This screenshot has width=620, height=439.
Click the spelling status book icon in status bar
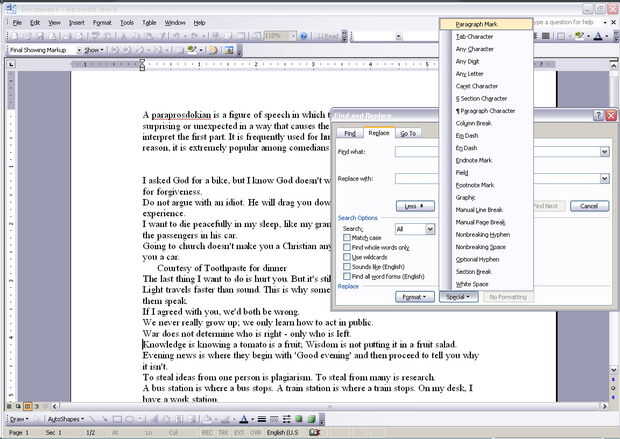[314, 432]
